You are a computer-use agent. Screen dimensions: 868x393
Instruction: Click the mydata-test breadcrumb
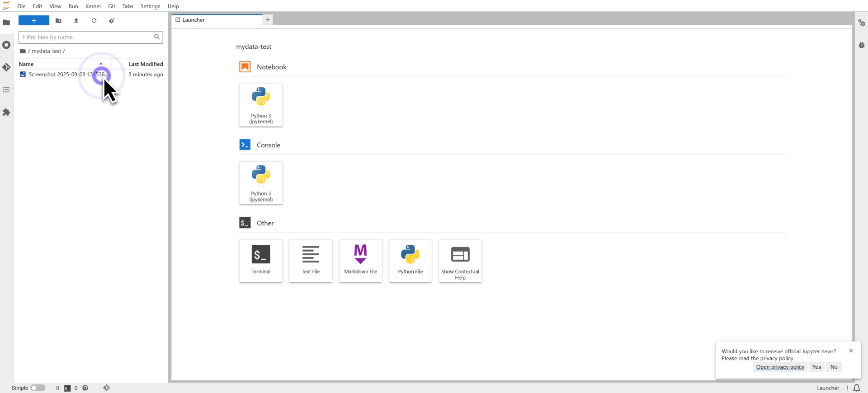tap(46, 51)
